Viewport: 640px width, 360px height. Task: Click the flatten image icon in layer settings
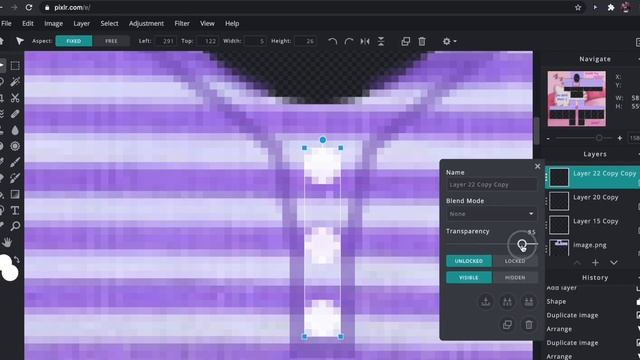point(529,302)
